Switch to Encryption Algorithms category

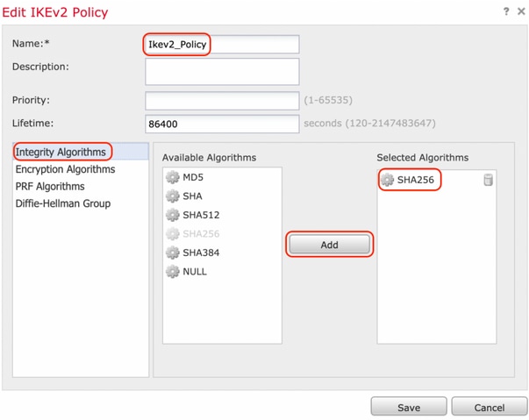(65, 169)
